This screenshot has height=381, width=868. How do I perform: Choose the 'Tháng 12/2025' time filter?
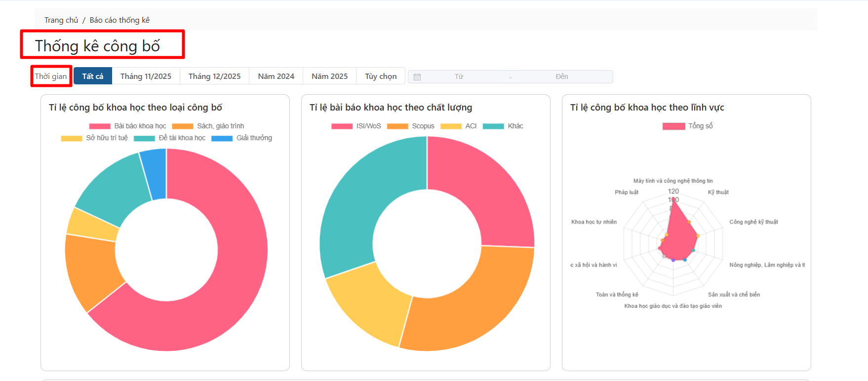(x=214, y=76)
